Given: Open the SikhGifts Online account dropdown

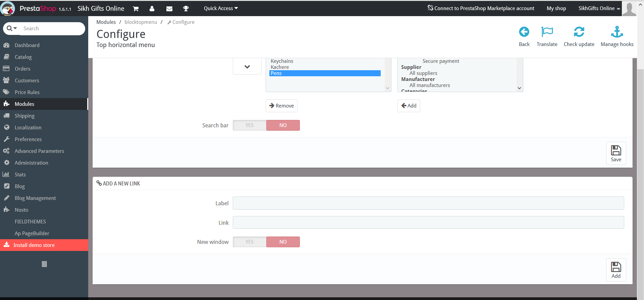Looking at the screenshot, I should (x=599, y=8).
